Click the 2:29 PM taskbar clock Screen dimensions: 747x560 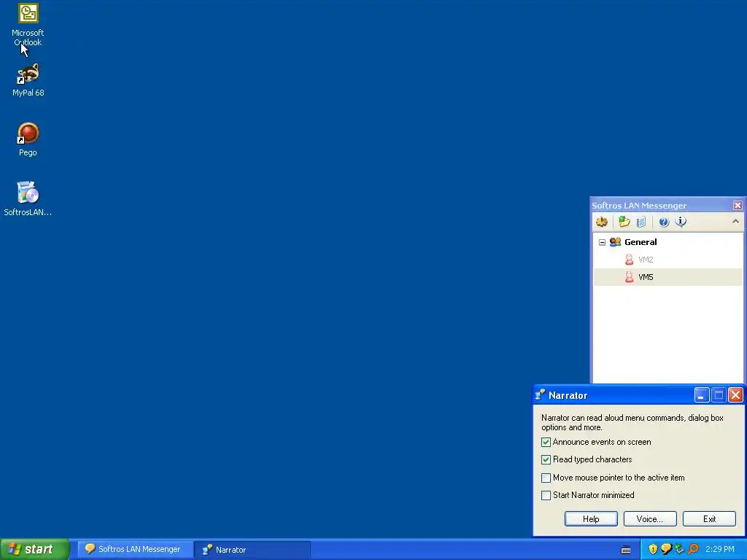[720, 549]
